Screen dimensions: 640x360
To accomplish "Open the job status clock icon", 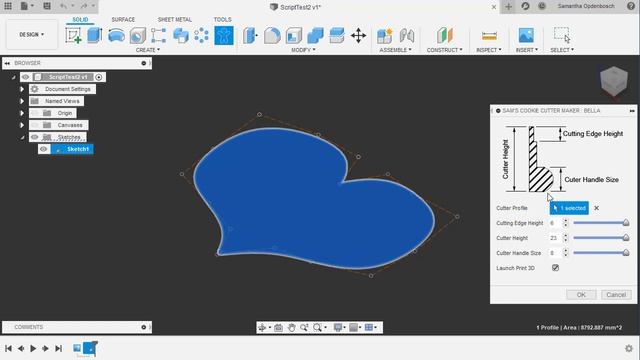I will click(x=542, y=6).
